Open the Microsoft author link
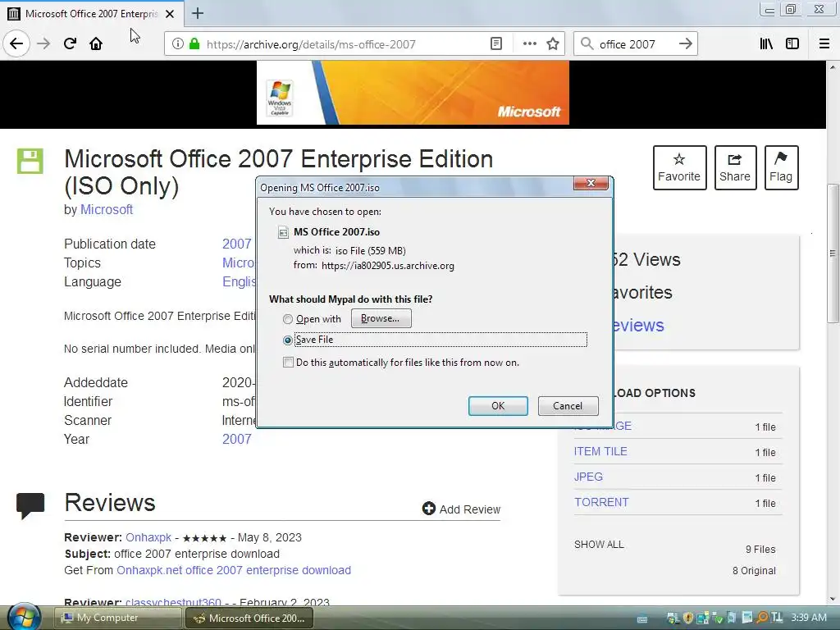Screen dimensions: 840x630 [107, 209]
